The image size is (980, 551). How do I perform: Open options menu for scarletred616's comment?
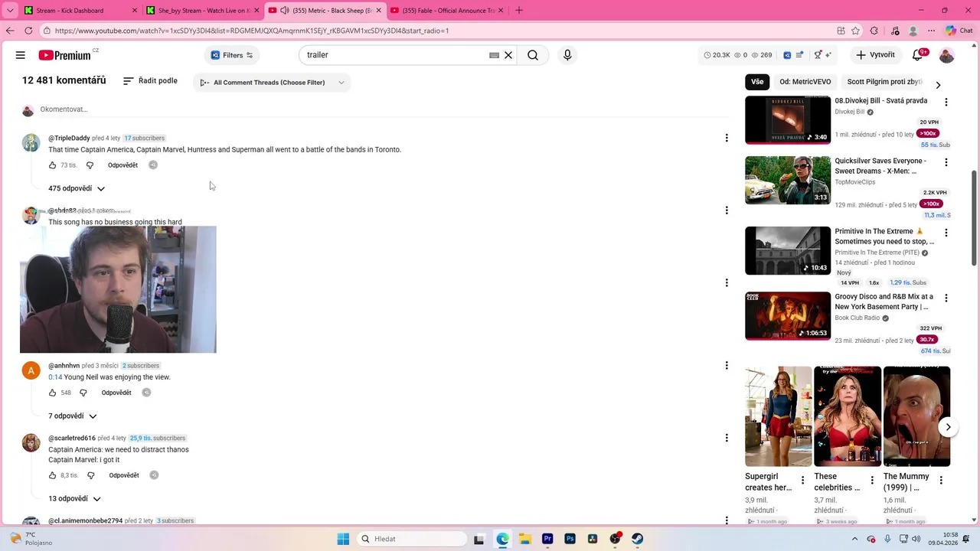(727, 438)
